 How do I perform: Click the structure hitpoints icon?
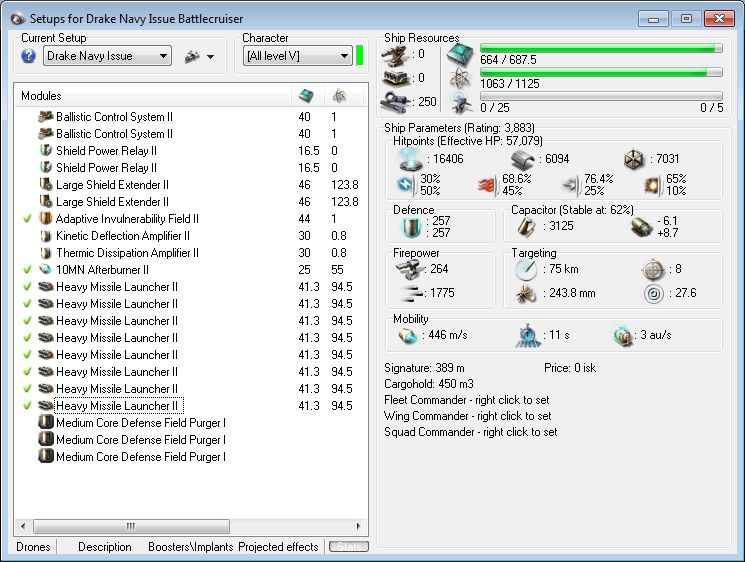tap(634, 160)
